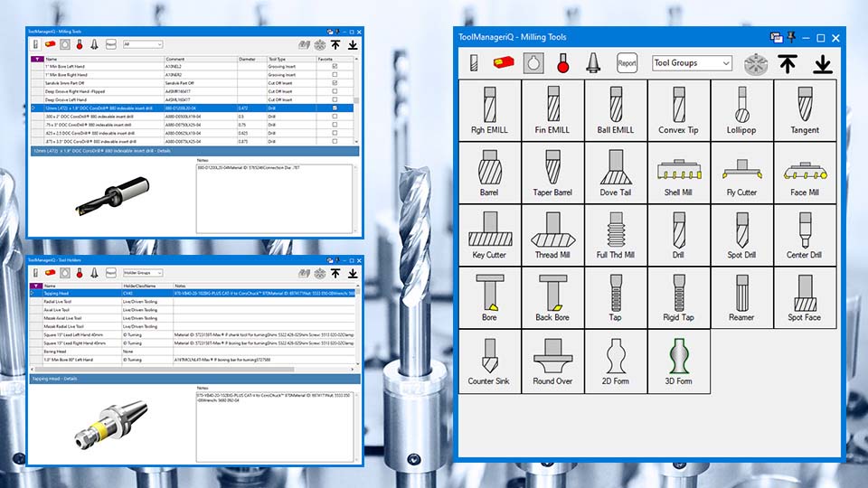868x488 pixels.
Task: Click red insert icon in large window toolbar
Action: [x=504, y=63]
